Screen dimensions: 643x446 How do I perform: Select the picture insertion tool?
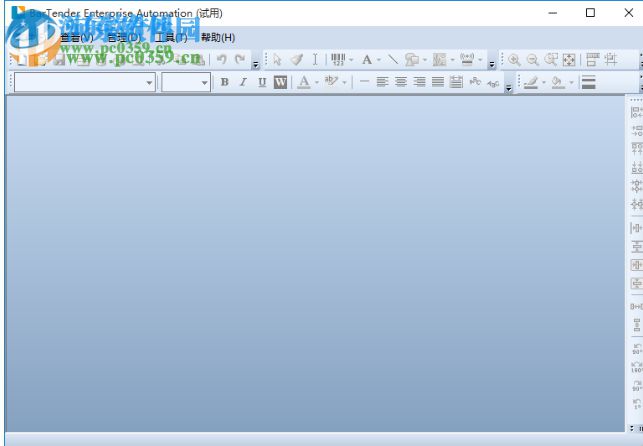[x=439, y=60]
